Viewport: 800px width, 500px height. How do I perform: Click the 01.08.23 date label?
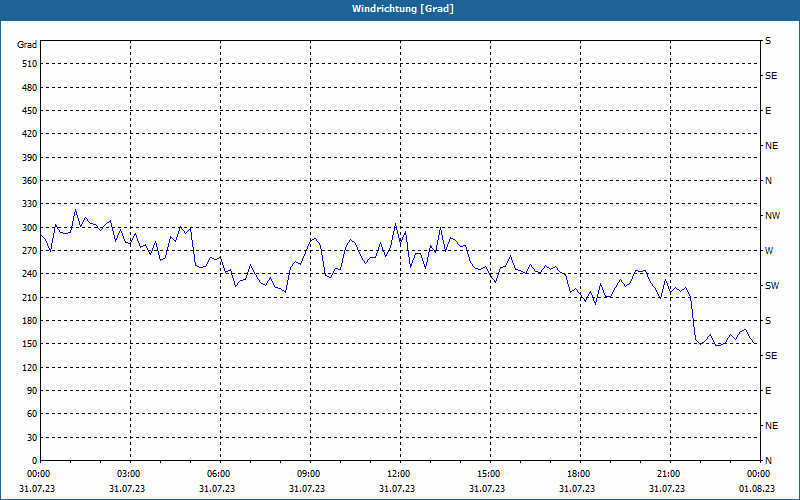(757, 489)
